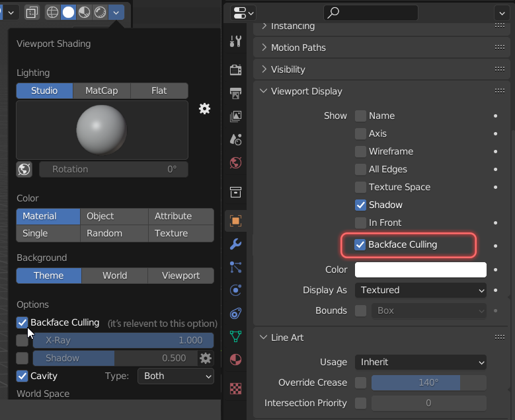Select Flat lighting
The height and width of the screenshot is (420, 515).
click(x=159, y=90)
